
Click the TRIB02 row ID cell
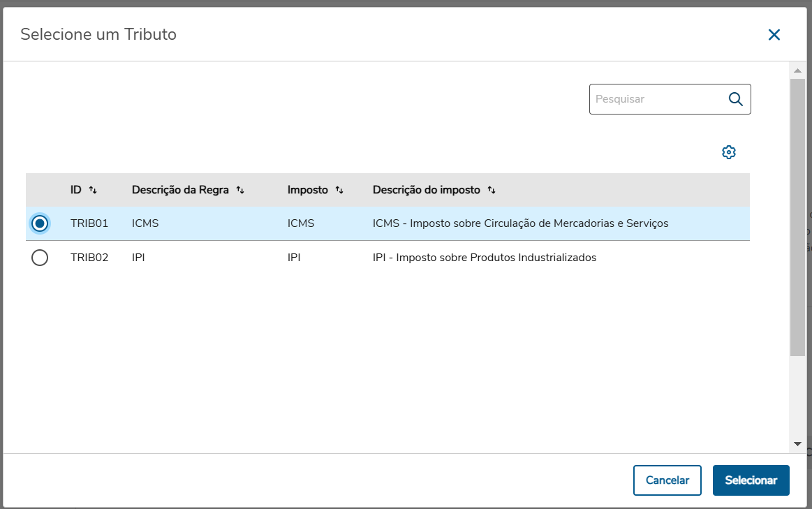[x=89, y=258]
